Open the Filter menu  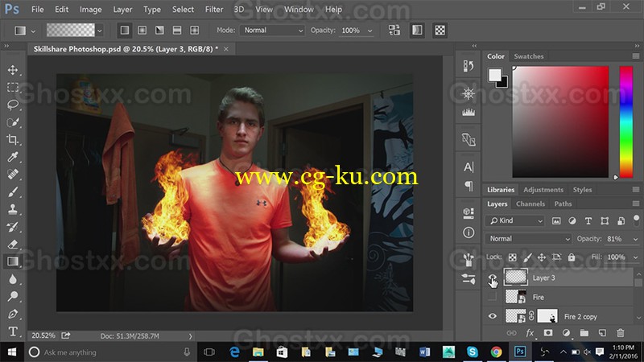coord(214,9)
